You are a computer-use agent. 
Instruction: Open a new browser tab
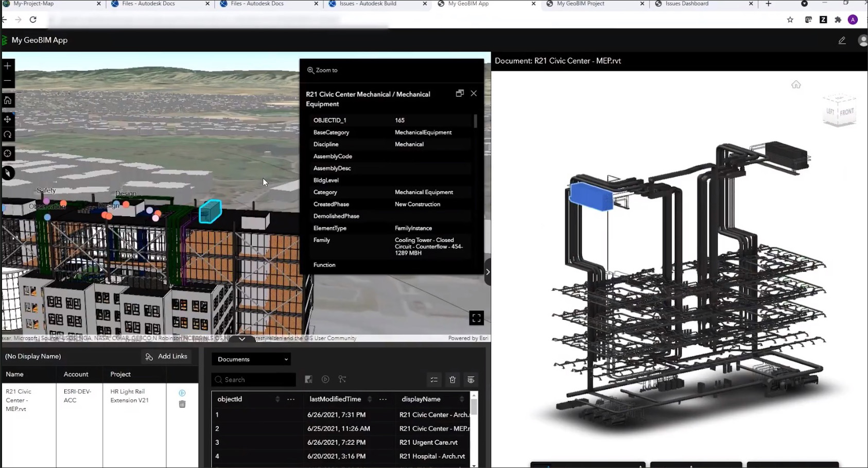(x=768, y=4)
